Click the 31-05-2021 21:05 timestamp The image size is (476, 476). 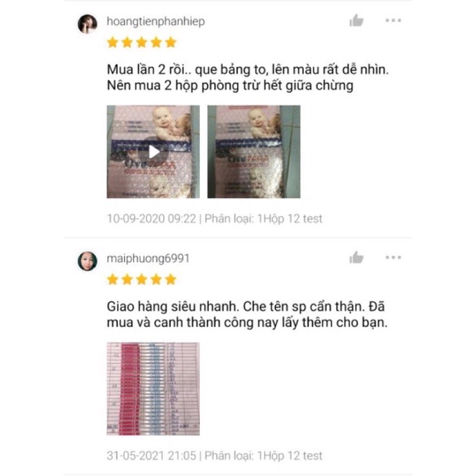click(152, 456)
